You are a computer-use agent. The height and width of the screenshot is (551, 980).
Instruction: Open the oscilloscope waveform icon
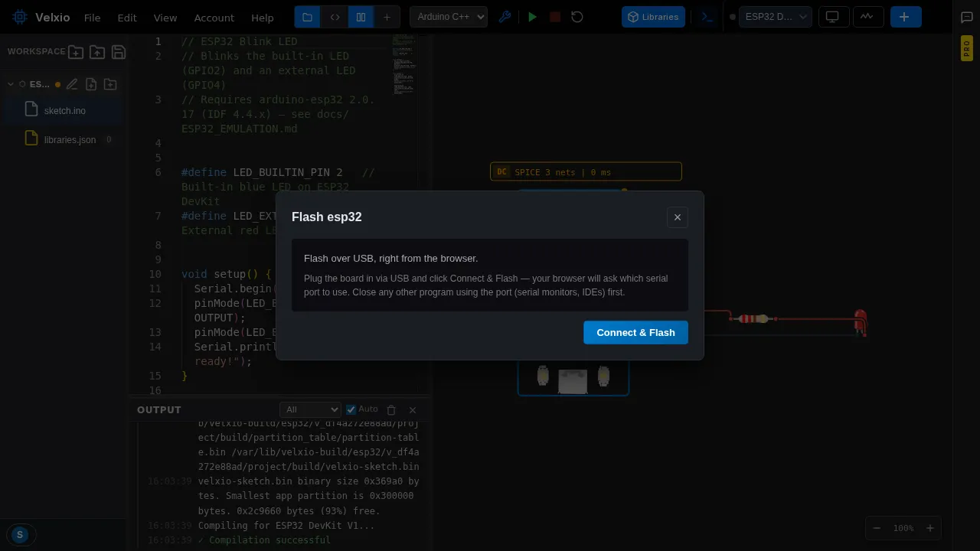point(867,17)
